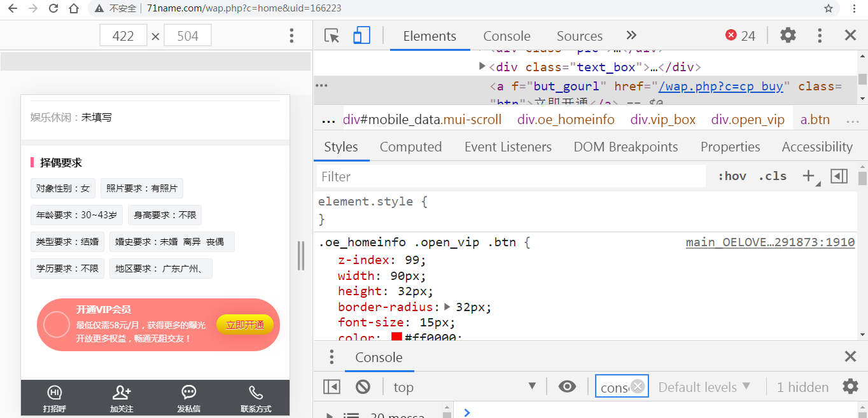Tap 加关注 follow icon
The height and width of the screenshot is (418, 868).
tap(122, 399)
